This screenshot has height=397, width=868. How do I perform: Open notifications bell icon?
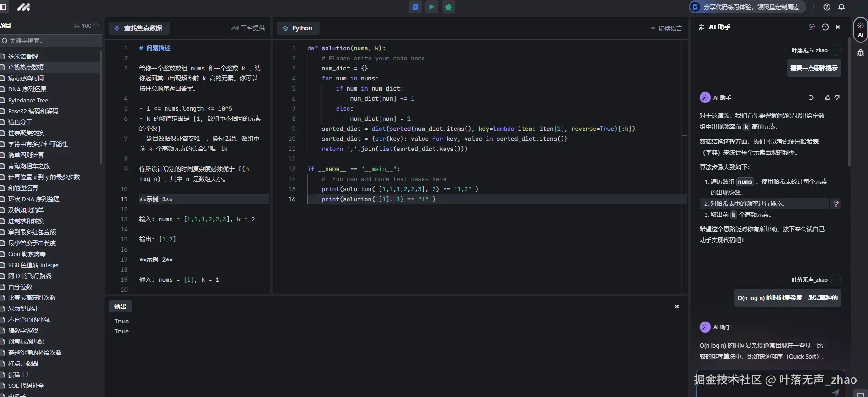(x=841, y=7)
